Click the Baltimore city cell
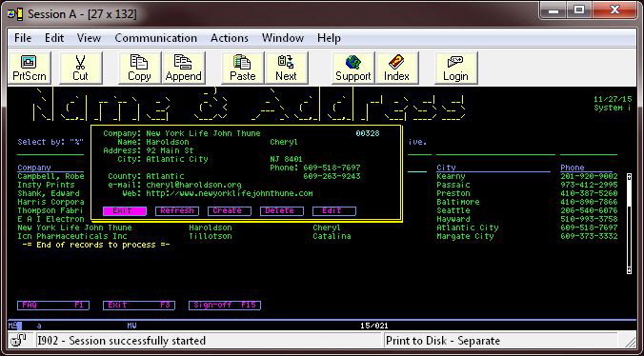644x356 pixels. click(458, 202)
